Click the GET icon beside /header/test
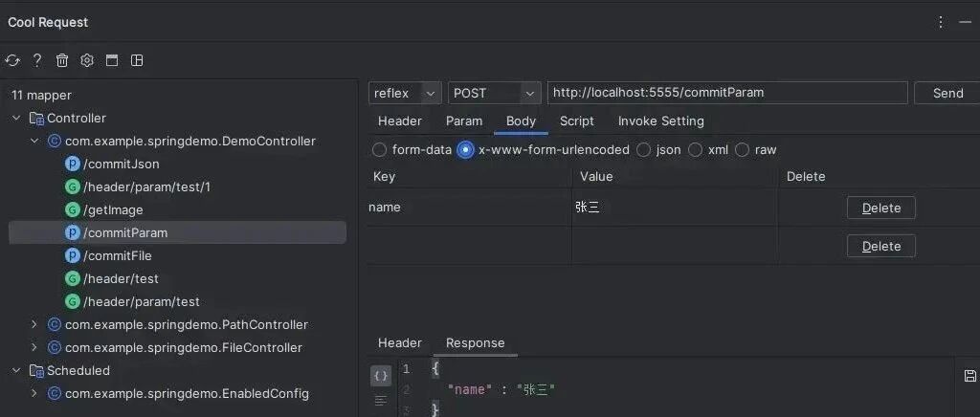980x417 pixels. [73, 278]
